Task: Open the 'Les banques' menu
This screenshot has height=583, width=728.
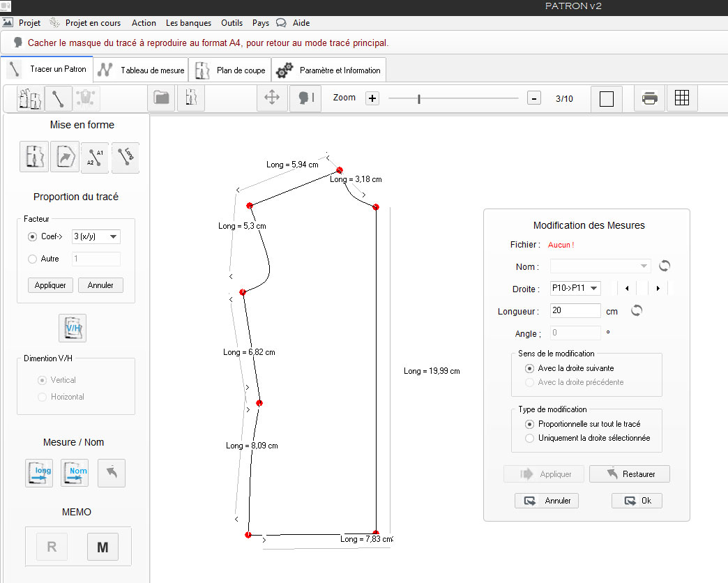Action: tap(188, 23)
